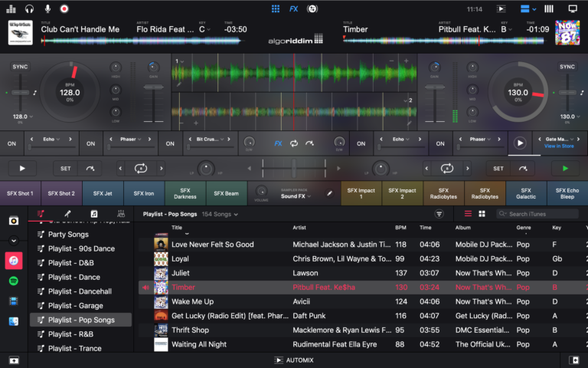This screenshot has height=368, width=588.
Task: Toggle SYNC on the right deck
Action: click(567, 67)
